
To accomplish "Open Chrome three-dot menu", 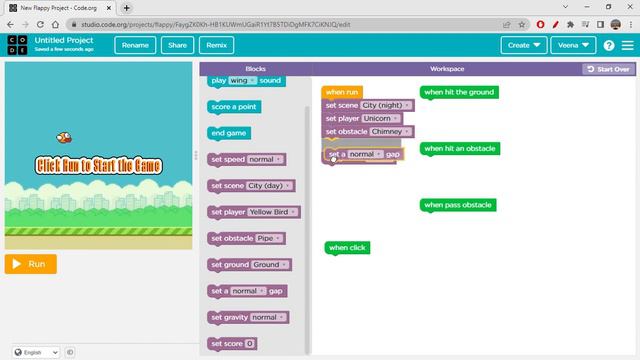I will (x=631, y=24).
